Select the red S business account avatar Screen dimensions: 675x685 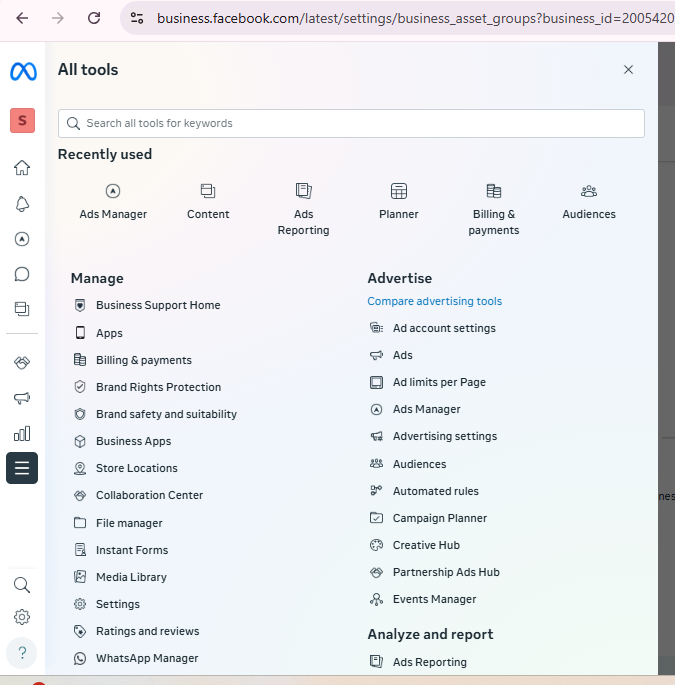click(x=22, y=121)
